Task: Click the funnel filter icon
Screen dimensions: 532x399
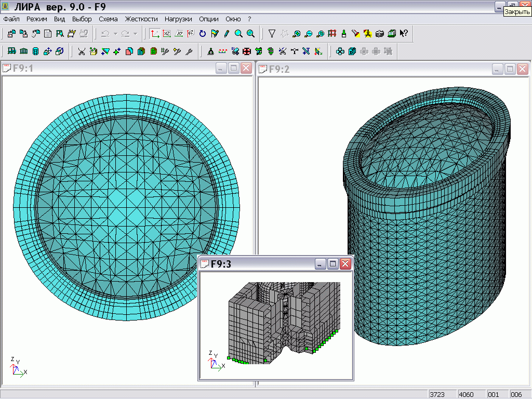Action: (272, 34)
